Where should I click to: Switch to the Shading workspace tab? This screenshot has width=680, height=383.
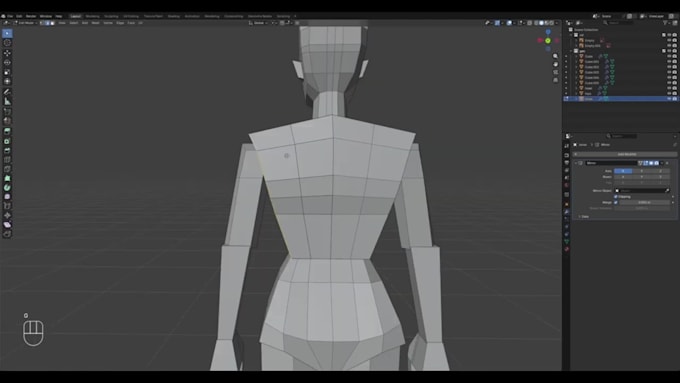[173, 16]
